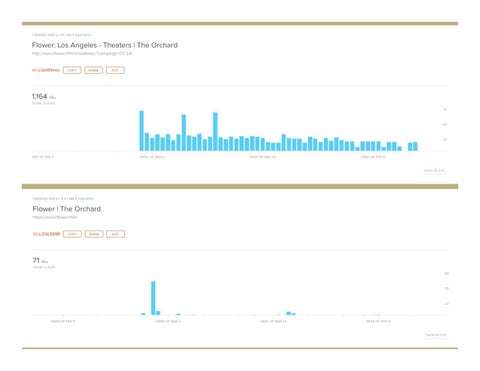Click the long URL under the Los Angeles title
Image resolution: width=480 pixels, height=371 pixels.
tap(82, 53)
